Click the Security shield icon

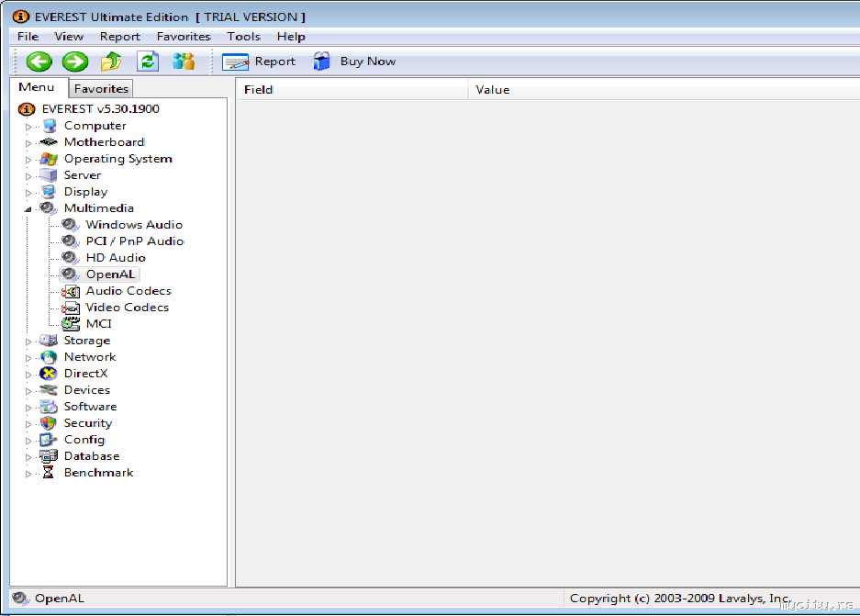[x=49, y=423]
